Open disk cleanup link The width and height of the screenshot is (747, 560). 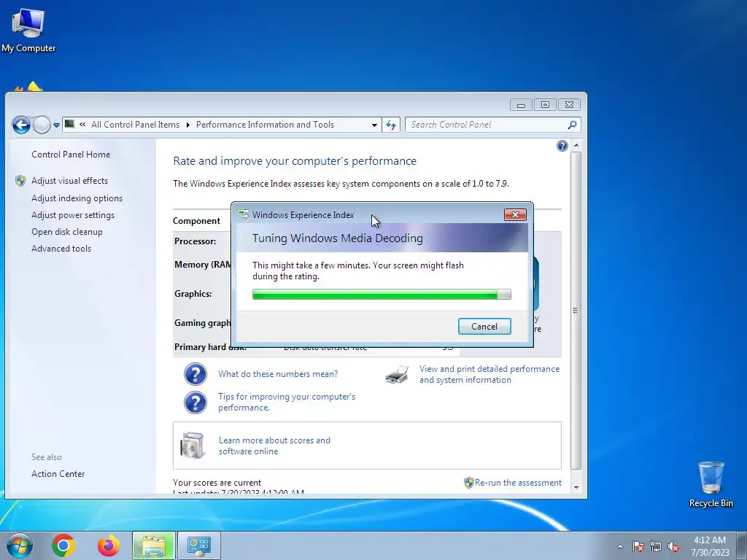(66, 232)
